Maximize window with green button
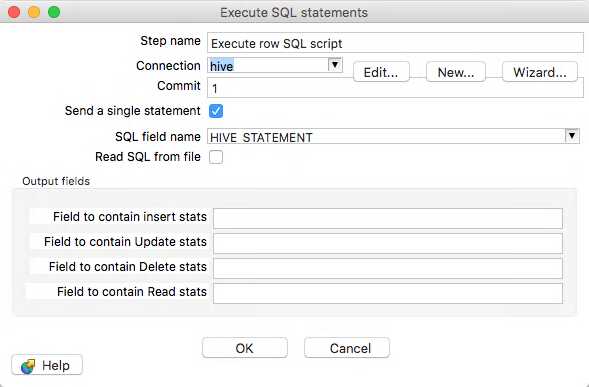Image resolution: width=589 pixels, height=387 pixels. tap(54, 12)
